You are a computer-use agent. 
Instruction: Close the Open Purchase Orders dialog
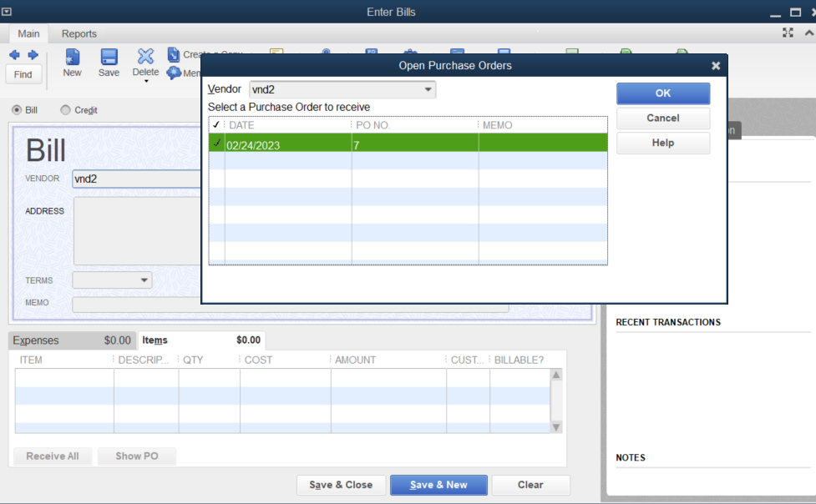(716, 66)
